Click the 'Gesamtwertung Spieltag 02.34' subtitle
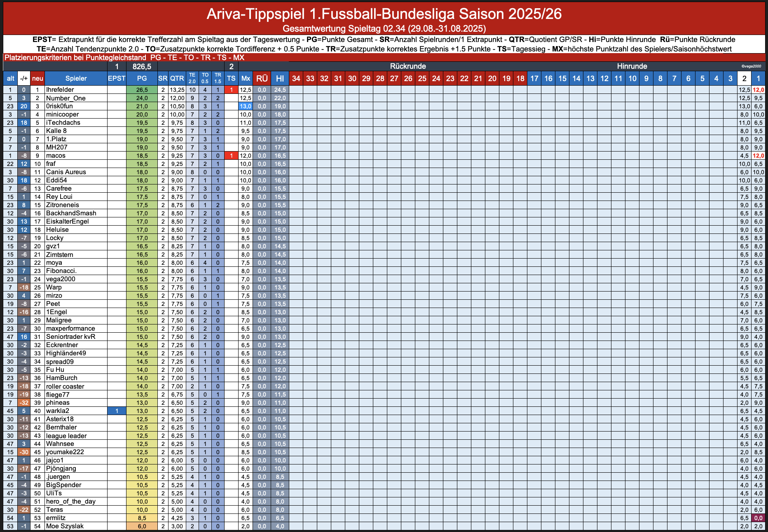Viewport: 768px width, 532px height. tap(384, 28)
